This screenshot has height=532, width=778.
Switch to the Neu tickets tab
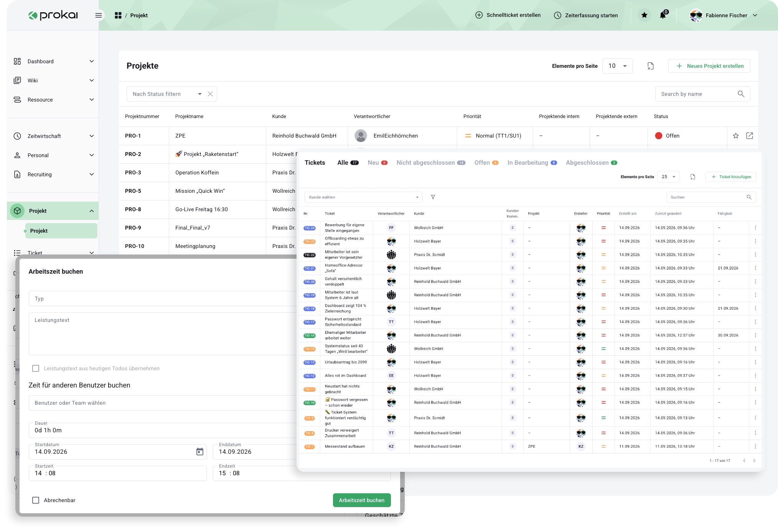point(377,163)
